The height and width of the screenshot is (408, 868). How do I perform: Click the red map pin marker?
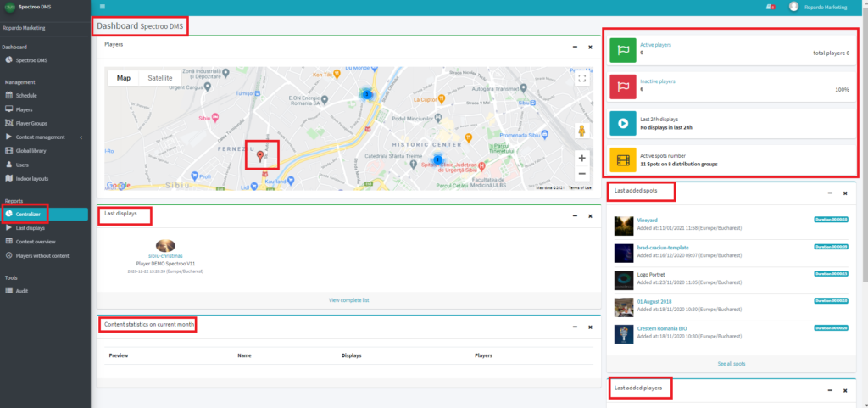(x=261, y=157)
